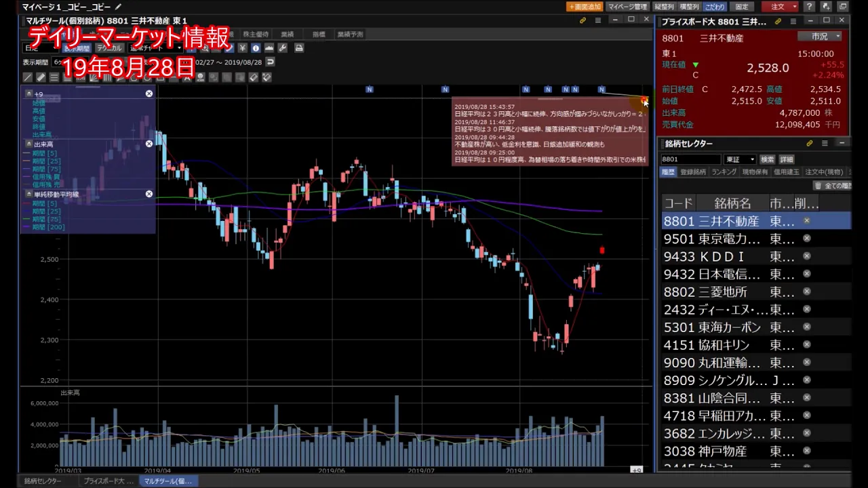Remove 9433 KDDI from history list
The image size is (868, 488).
[806, 256]
